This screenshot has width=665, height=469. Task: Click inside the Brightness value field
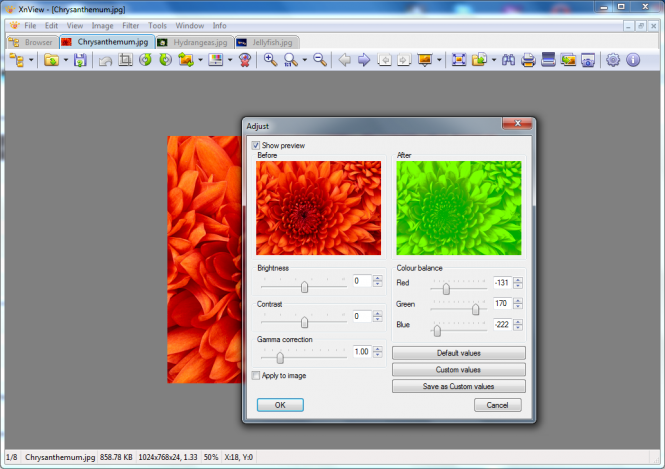pyautogui.click(x=361, y=281)
